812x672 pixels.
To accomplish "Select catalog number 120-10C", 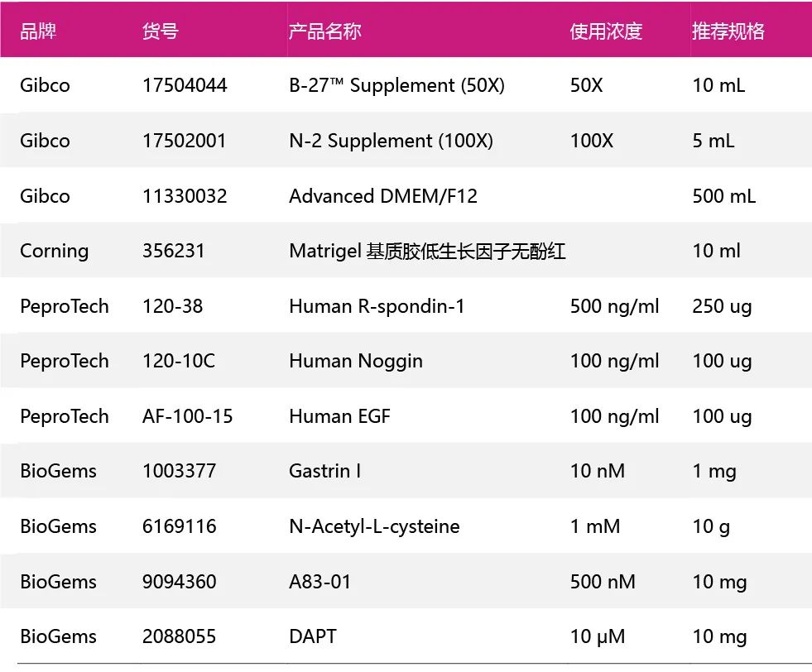I will click(173, 361).
